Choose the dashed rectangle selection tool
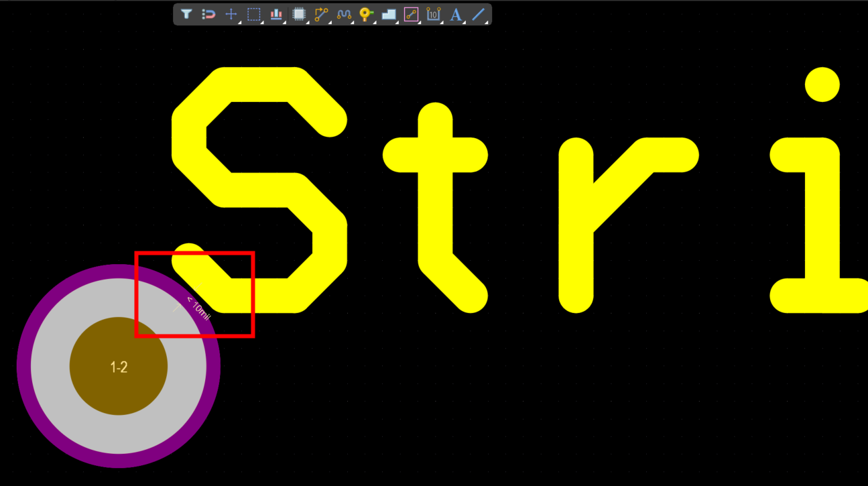The image size is (868, 486). tap(253, 14)
